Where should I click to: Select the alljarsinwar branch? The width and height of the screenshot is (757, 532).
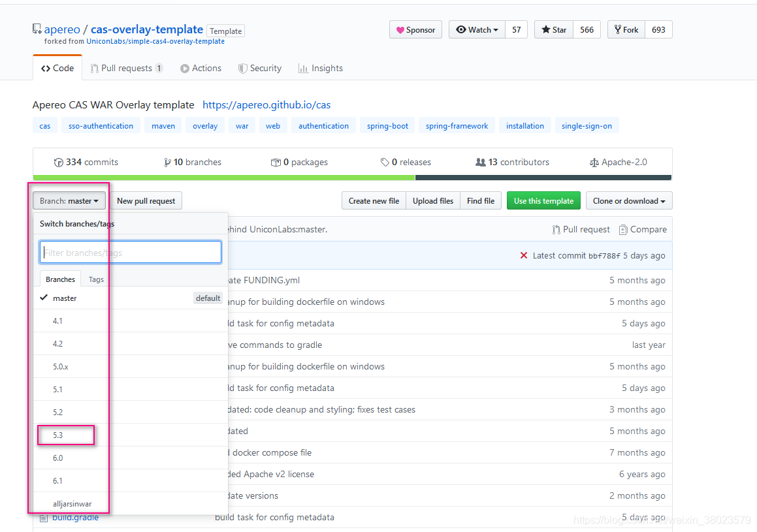[x=131, y=503]
